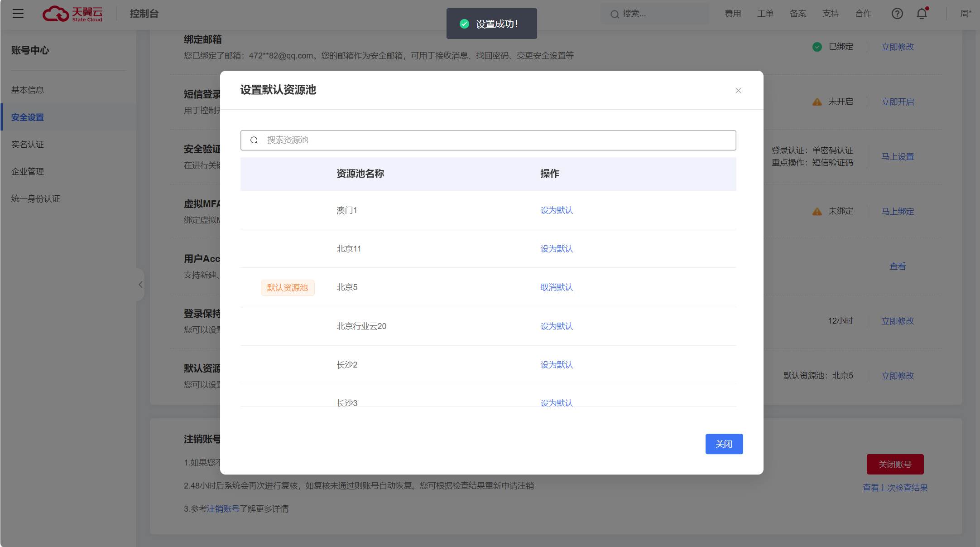This screenshot has height=547, width=980.
Task: Collapse the sidebar with the arrow handle
Action: 140,285
